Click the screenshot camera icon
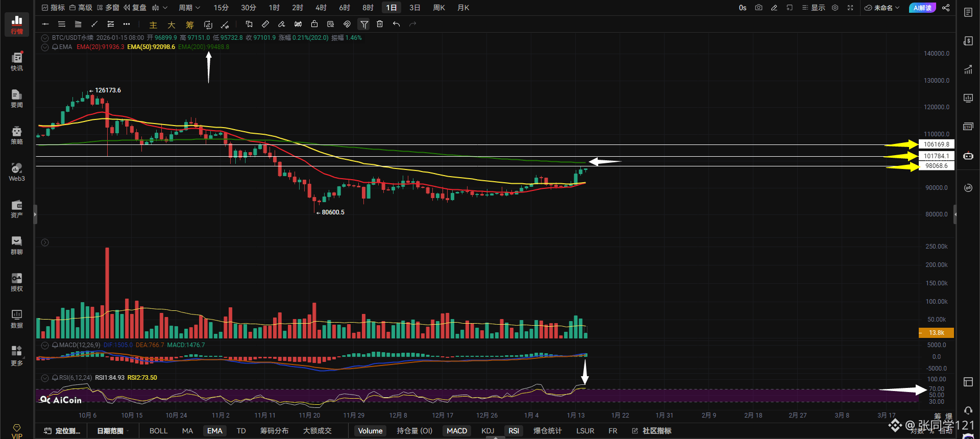The width and height of the screenshot is (980, 439). tap(758, 8)
